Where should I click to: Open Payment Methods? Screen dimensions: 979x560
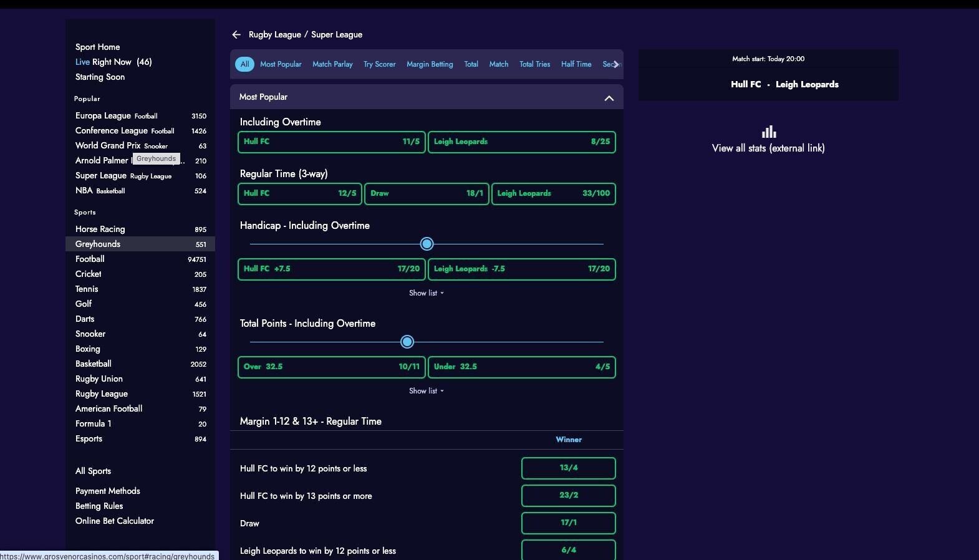[108, 491]
